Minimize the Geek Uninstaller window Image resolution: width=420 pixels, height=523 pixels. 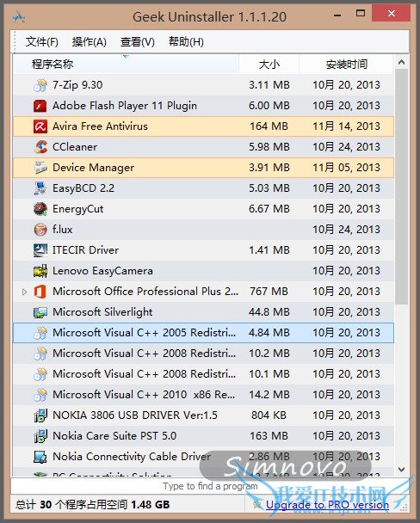coord(337,15)
